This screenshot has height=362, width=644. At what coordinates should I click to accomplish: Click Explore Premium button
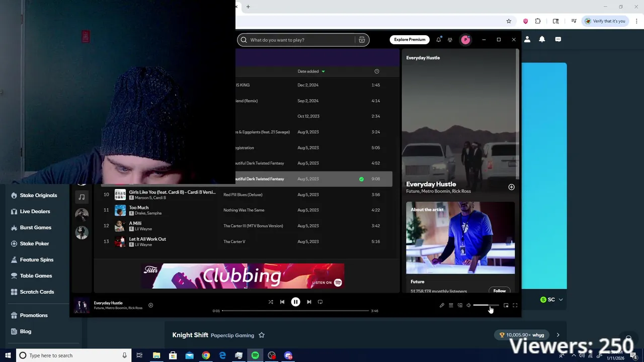pos(410,40)
